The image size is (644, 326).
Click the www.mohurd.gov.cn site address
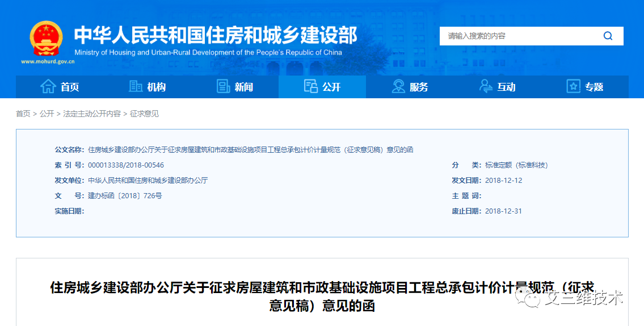48,62
